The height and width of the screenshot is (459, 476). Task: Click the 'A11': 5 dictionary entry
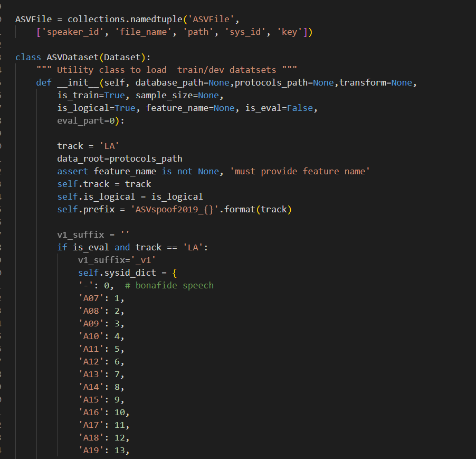(101, 349)
